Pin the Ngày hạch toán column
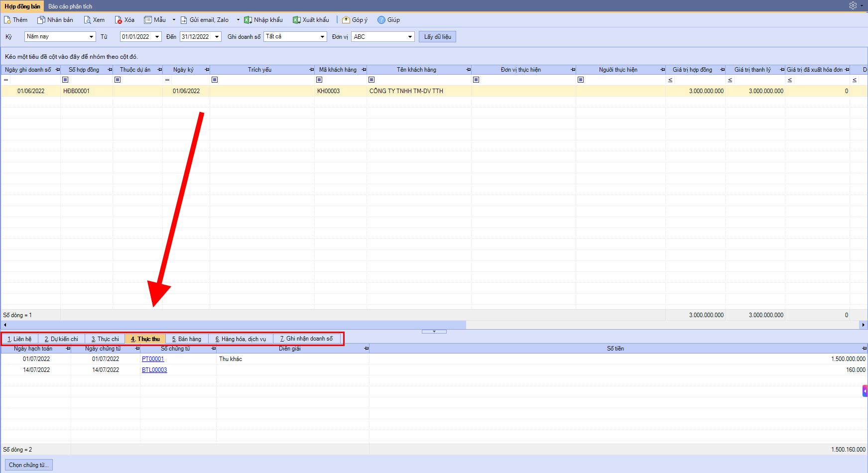The height and width of the screenshot is (473, 868). [x=68, y=349]
